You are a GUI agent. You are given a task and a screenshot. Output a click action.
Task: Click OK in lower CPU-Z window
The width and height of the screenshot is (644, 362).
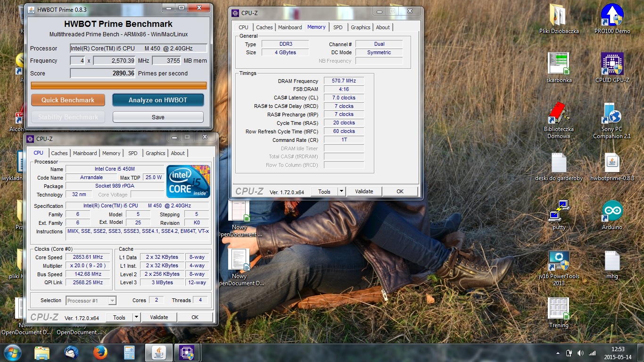pyautogui.click(x=195, y=317)
